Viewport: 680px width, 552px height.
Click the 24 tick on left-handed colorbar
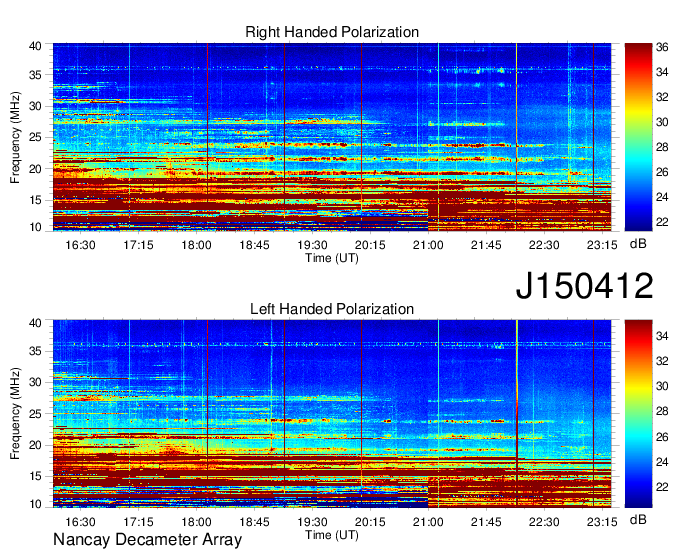point(662,462)
